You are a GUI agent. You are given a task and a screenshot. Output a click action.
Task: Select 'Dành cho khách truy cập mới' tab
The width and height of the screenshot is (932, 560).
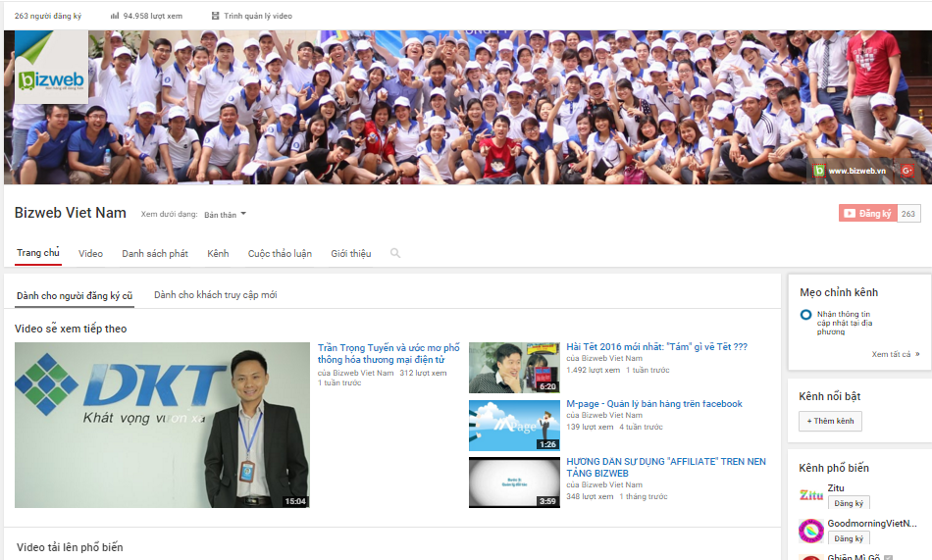coord(215,295)
